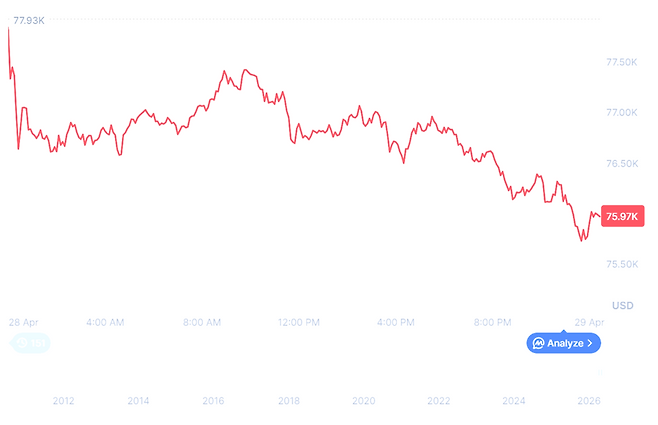Click the faded history badge showing 151
Image resolution: width=658 pixels, height=425 pixels.
(30, 343)
